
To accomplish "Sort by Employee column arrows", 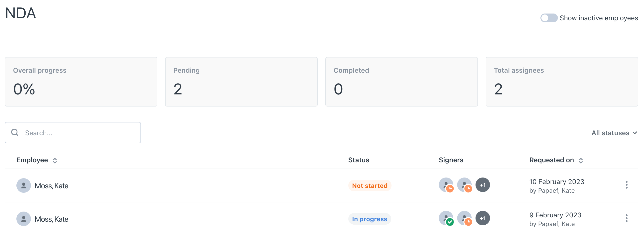I will [55, 160].
